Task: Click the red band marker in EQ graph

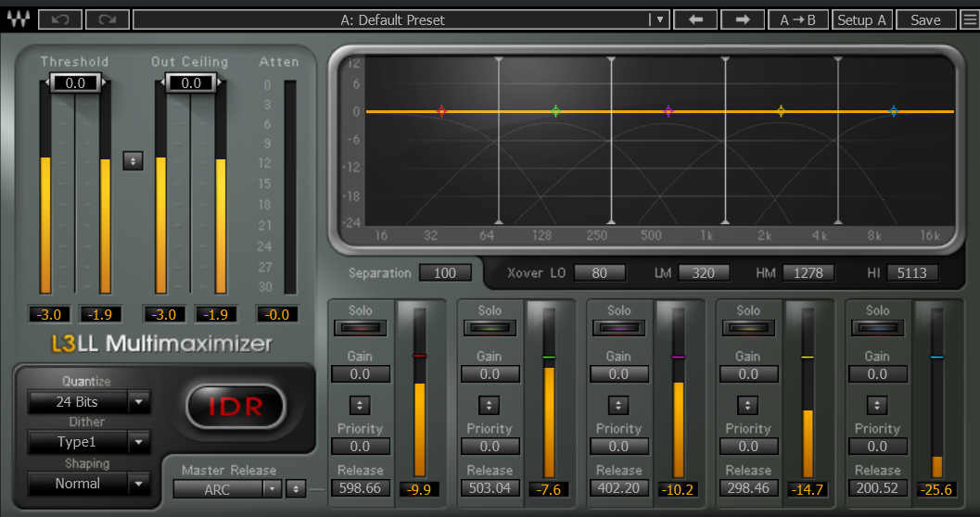Action: click(x=442, y=111)
